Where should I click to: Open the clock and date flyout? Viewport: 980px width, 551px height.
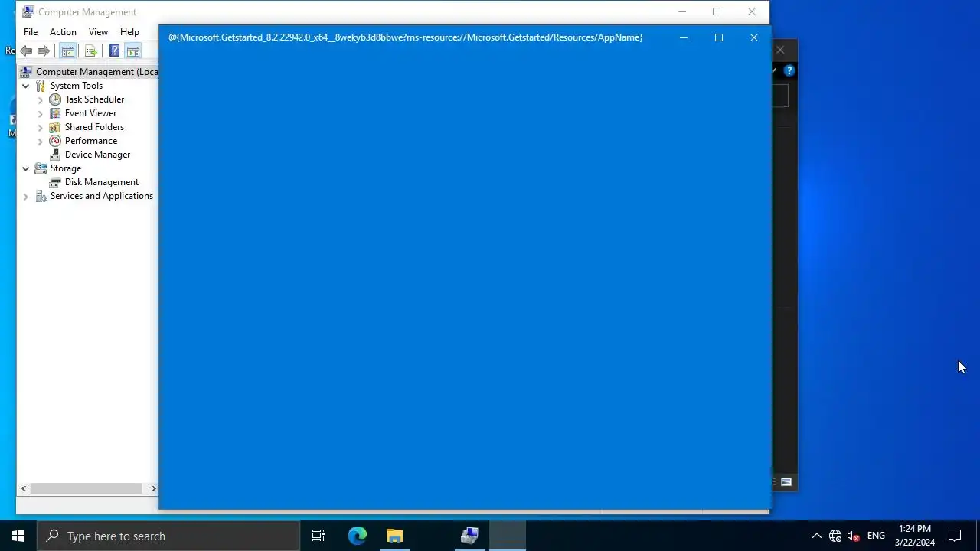915,536
